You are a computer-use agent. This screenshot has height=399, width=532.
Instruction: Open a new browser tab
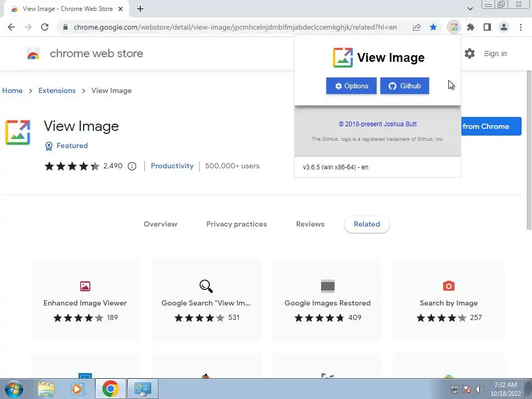pos(140,9)
